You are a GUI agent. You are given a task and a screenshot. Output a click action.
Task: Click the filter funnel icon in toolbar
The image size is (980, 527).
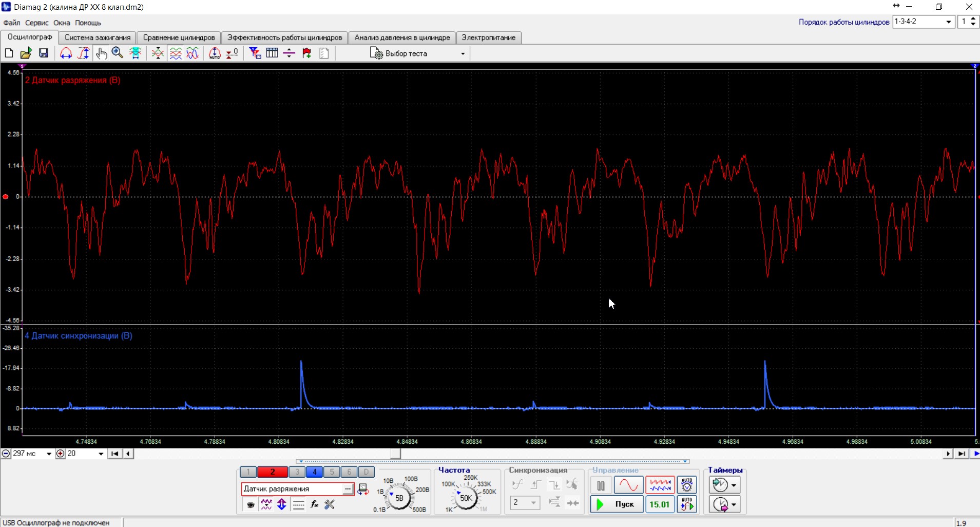tap(255, 53)
